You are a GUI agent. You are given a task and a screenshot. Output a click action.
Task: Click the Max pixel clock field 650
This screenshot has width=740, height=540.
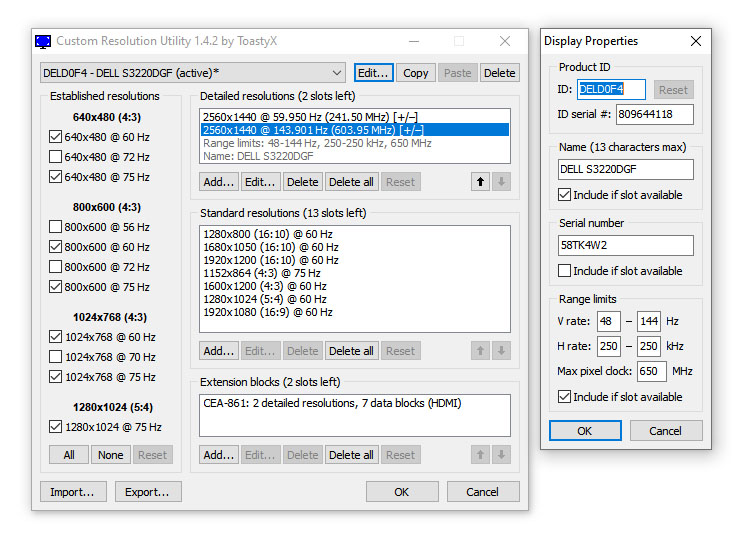(x=651, y=371)
